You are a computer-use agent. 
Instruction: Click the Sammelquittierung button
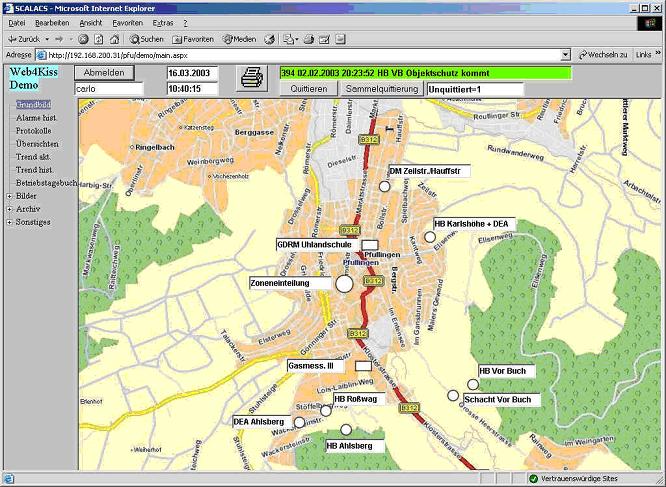point(382,89)
